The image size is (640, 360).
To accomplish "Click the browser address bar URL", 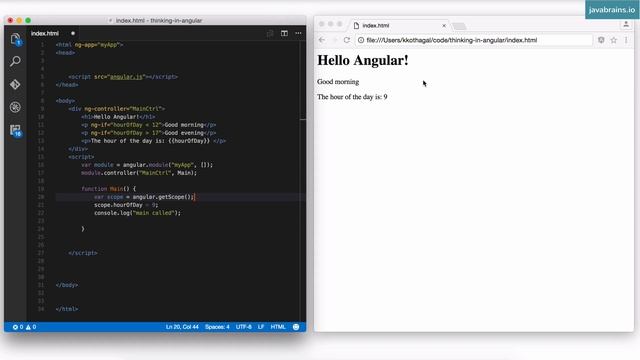I will pos(451,40).
